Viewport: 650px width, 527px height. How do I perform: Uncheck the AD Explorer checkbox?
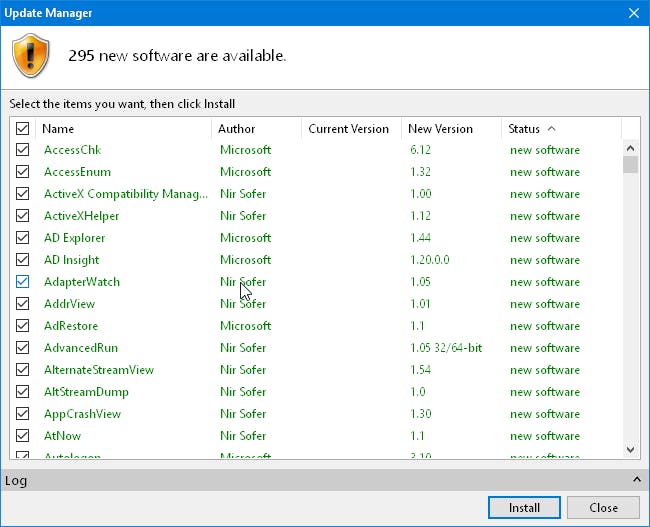tap(22, 238)
